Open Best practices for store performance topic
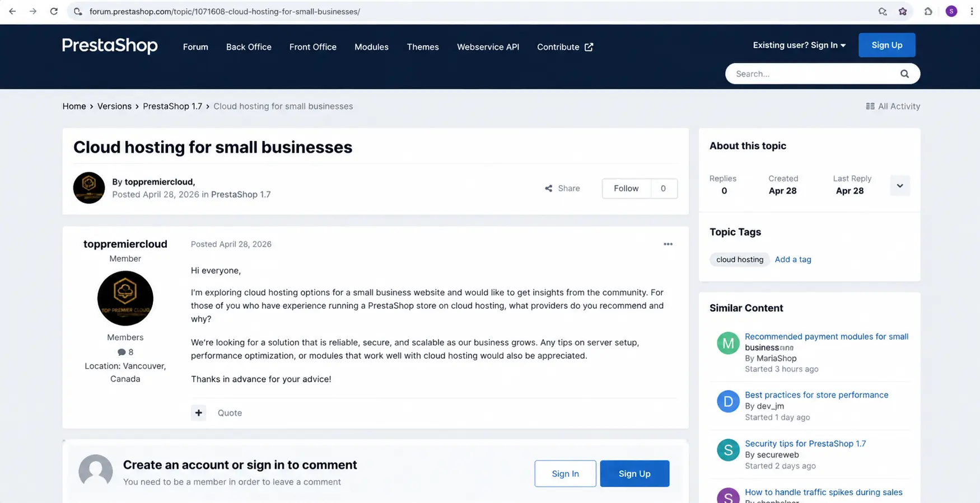Screen dimensions: 980x503 816,395
